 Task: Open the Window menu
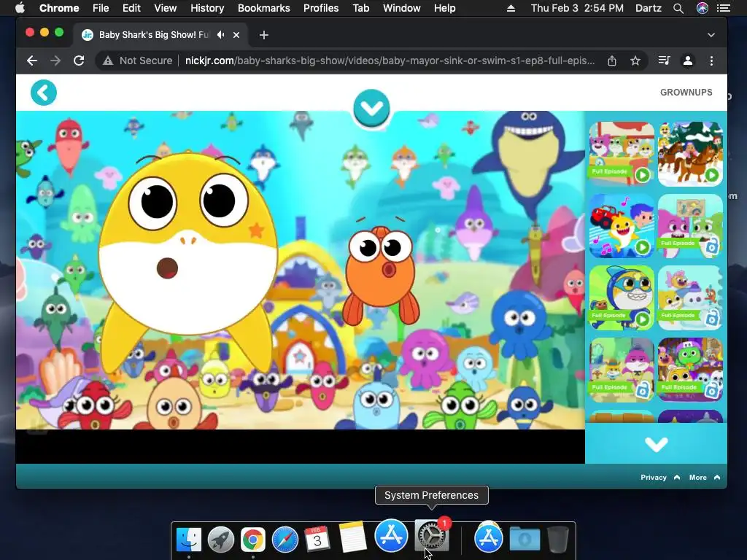(x=402, y=8)
